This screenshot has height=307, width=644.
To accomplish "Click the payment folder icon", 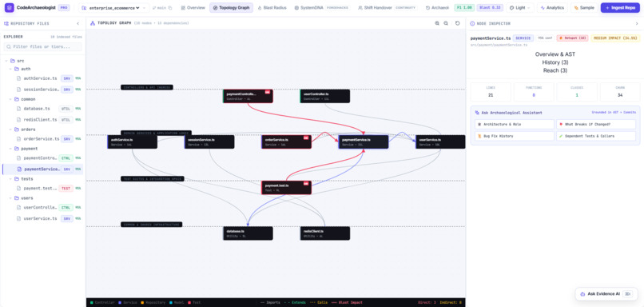I will pyautogui.click(x=17, y=149).
